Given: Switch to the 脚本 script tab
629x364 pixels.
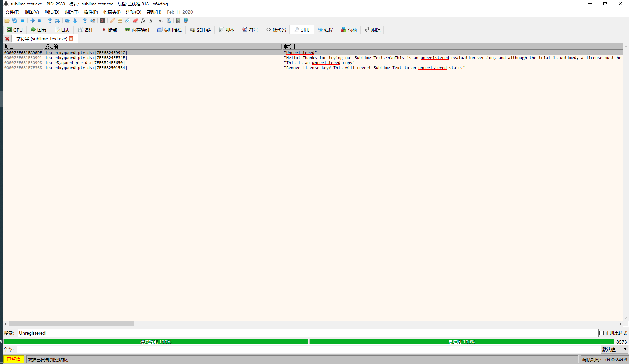Looking at the screenshot, I should (x=227, y=30).
